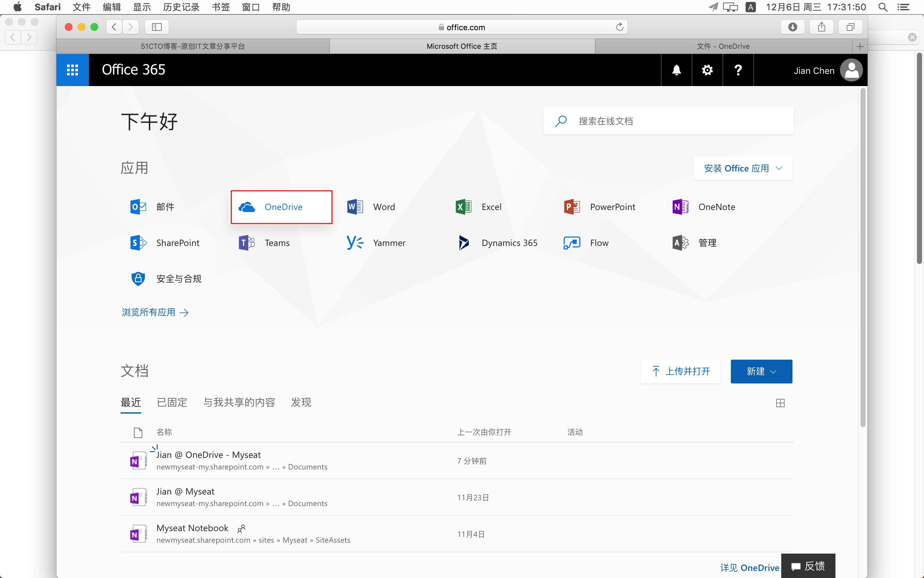
Task: Sort by 名称 column header
Action: pos(164,432)
